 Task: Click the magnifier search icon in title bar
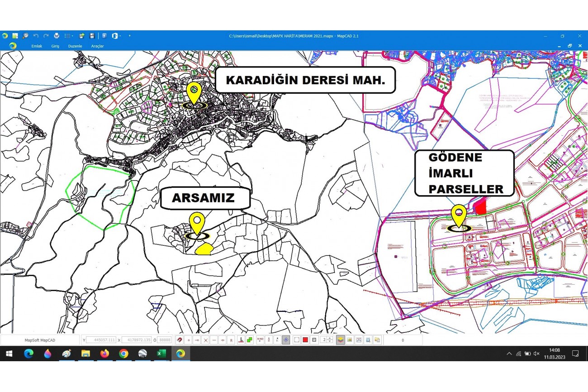tap(25, 36)
